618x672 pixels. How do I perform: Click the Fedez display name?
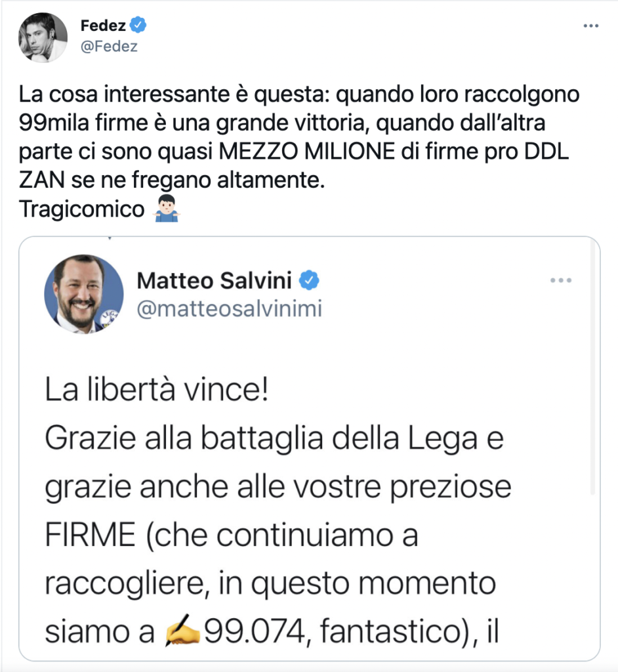point(104,26)
